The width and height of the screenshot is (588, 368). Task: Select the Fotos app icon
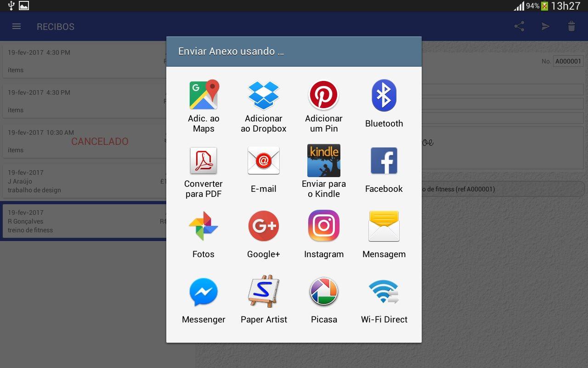204,226
